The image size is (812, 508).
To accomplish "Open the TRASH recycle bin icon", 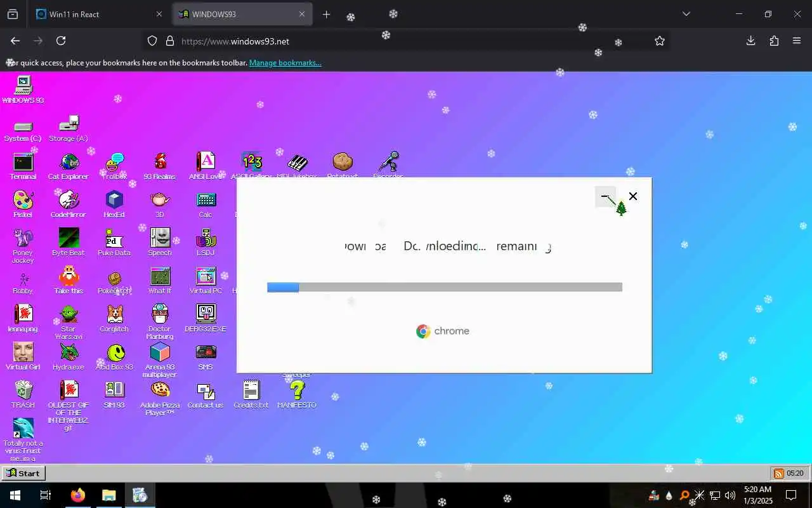I will pos(23,394).
